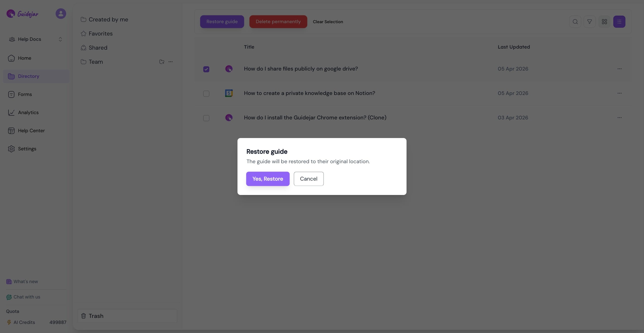The width and height of the screenshot is (644, 333).
Task: Click the add subfolder icon beside Team
Action: [x=162, y=62]
